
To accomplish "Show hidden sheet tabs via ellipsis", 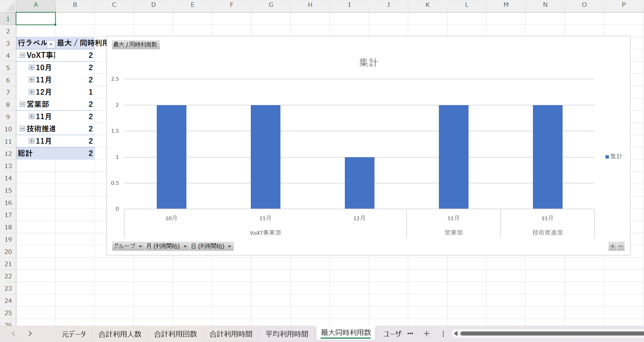I will pyautogui.click(x=410, y=333).
